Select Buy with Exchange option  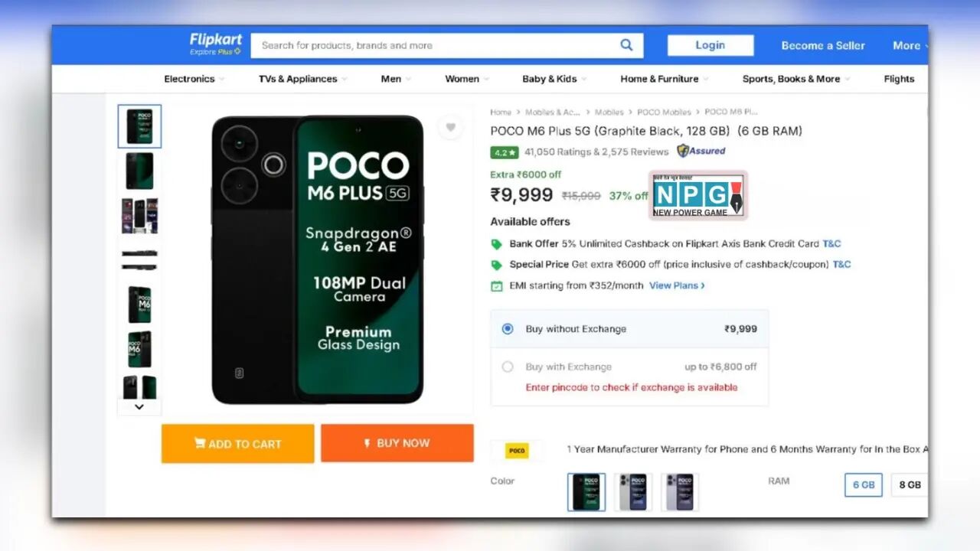508,367
